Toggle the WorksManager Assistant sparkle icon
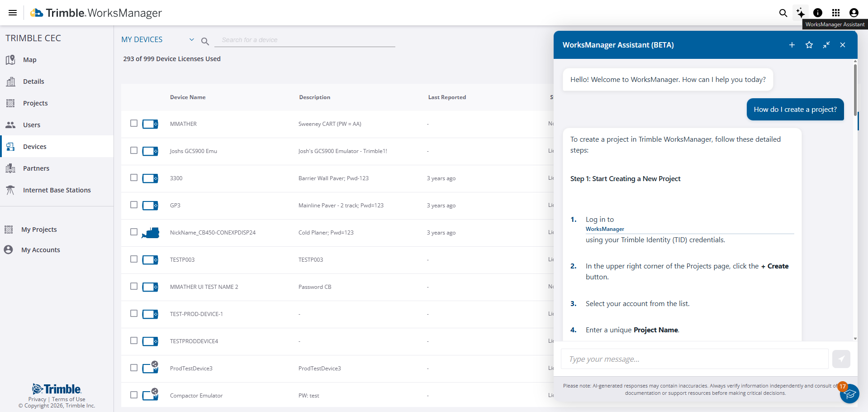This screenshot has width=868, height=412. click(x=801, y=13)
